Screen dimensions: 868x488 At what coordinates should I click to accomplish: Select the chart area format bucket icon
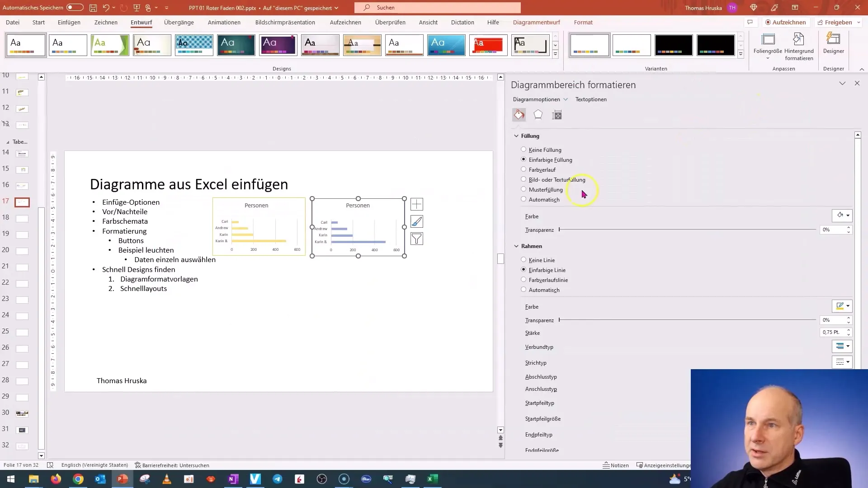(519, 115)
